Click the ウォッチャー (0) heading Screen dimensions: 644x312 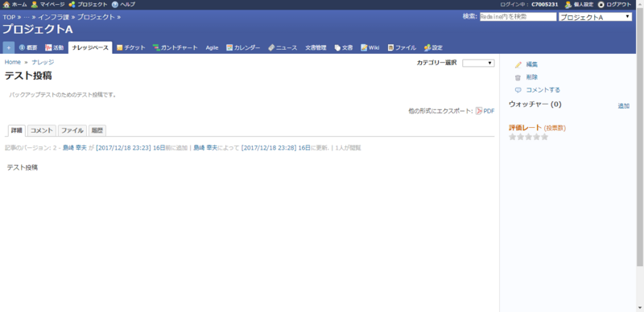coord(535,105)
